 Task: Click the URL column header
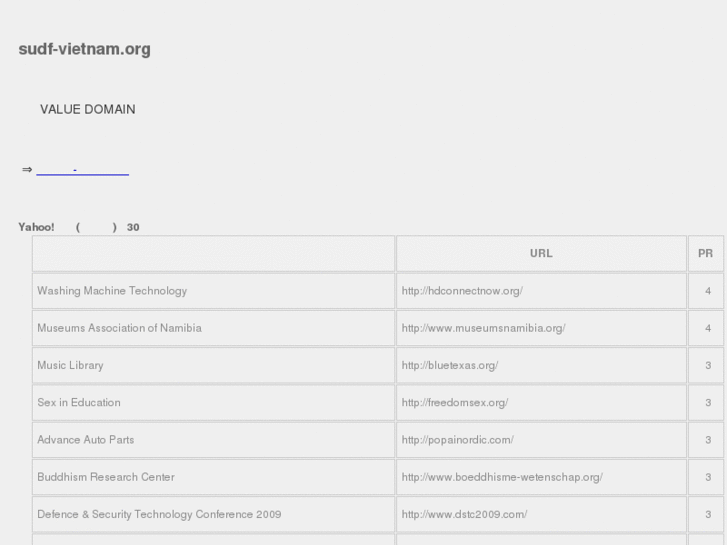point(541,253)
